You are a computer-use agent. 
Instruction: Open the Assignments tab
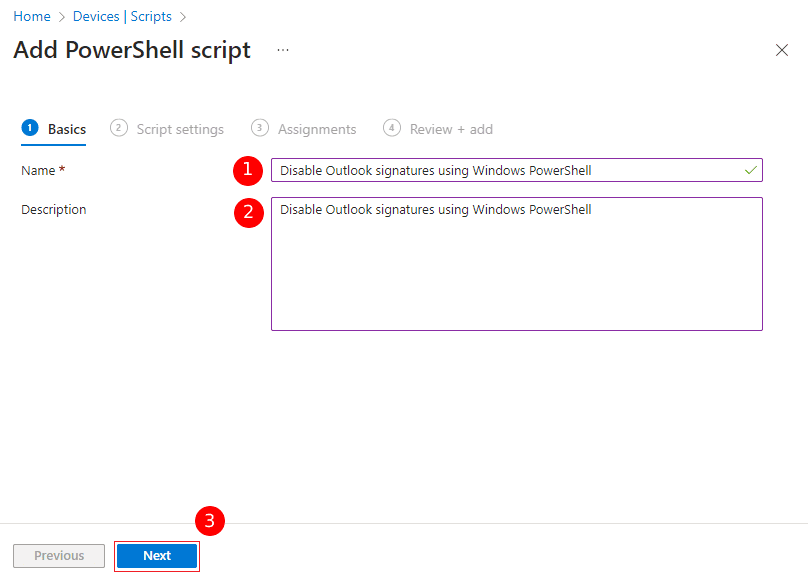pyautogui.click(x=317, y=129)
